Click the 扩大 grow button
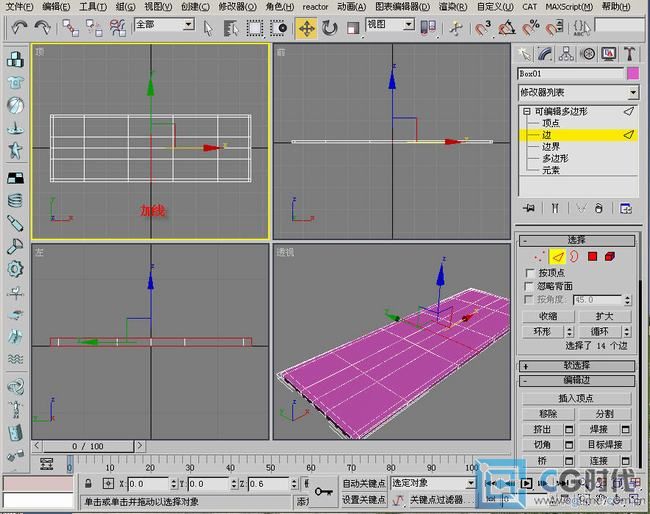Viewport: 650px width, 514px height. coord(605,316)
